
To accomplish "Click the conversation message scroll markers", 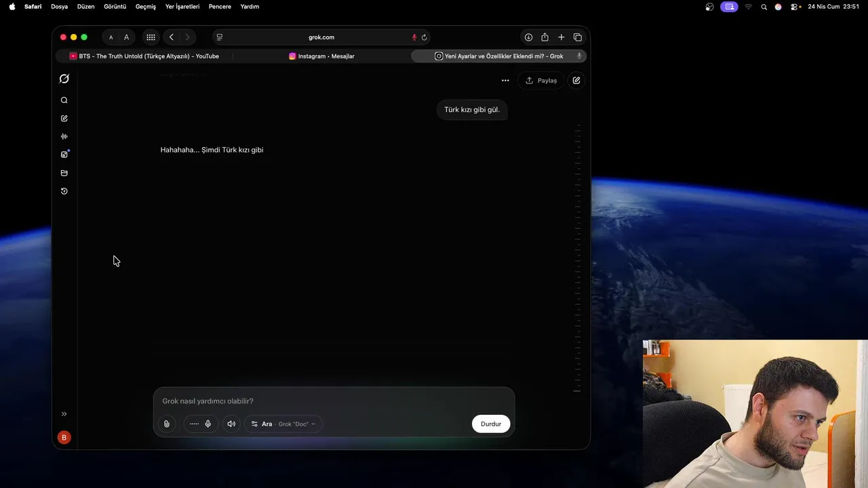I will tap(577, 258).
